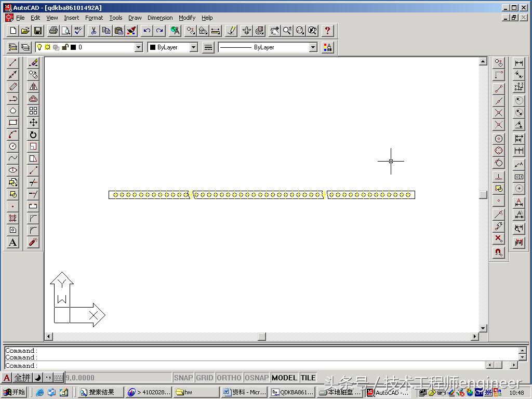This screenshot has height=399, width=532.
Task: Select the Spline draw tool
Action: point(13,158)
